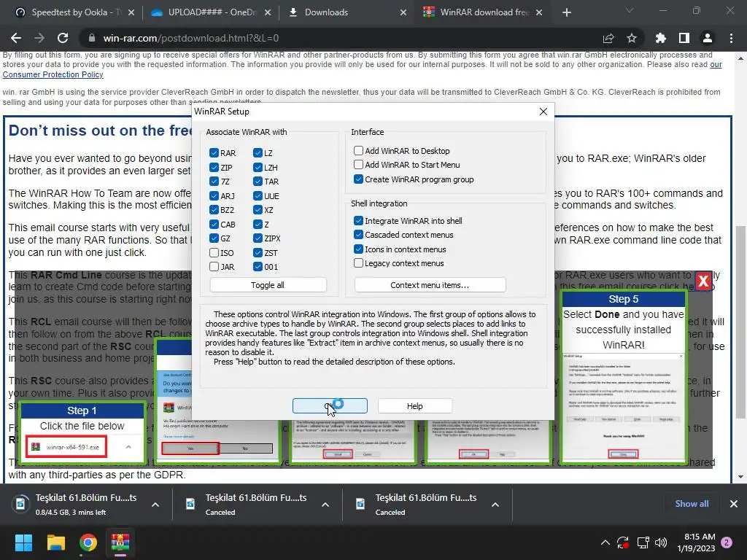Close the OneDrive UPLOAD tab
This screenshot has height=560, width=747.
(x=268, y=12)
